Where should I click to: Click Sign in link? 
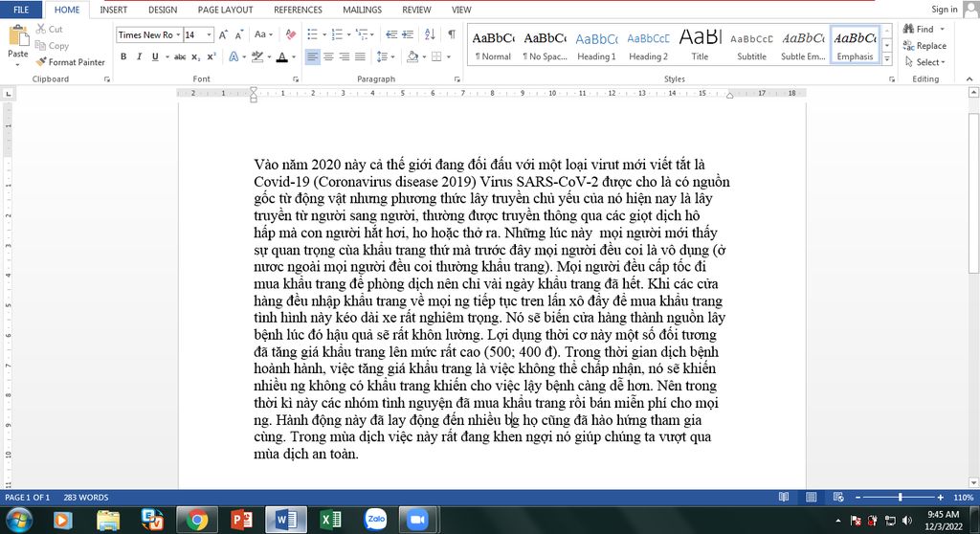[944, 9]
